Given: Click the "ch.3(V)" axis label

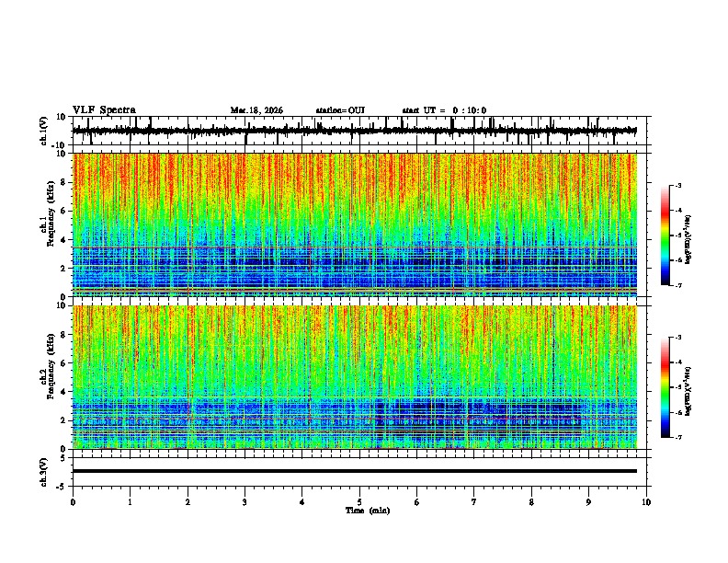Looking at the screenshot, I should [x=44, y=472].
